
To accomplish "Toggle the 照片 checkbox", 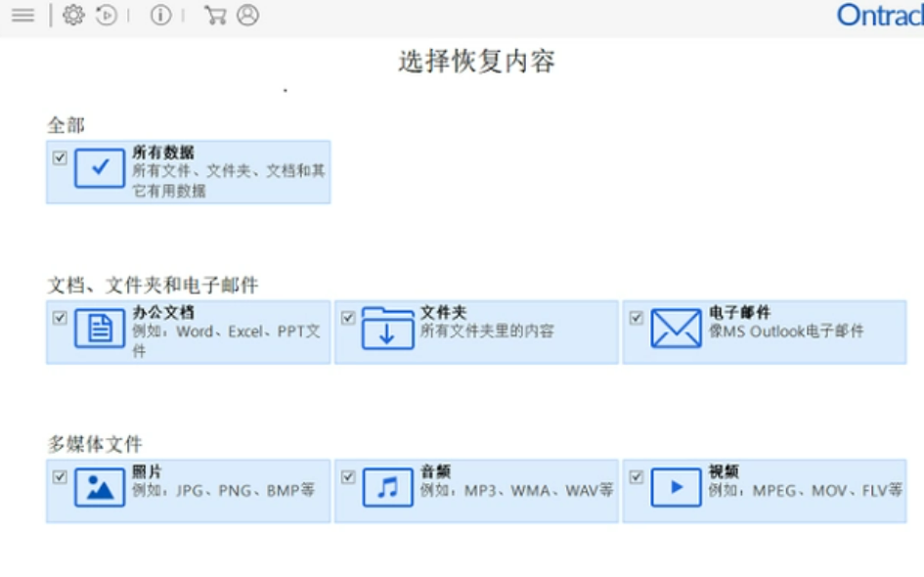I will coord(60,477).
